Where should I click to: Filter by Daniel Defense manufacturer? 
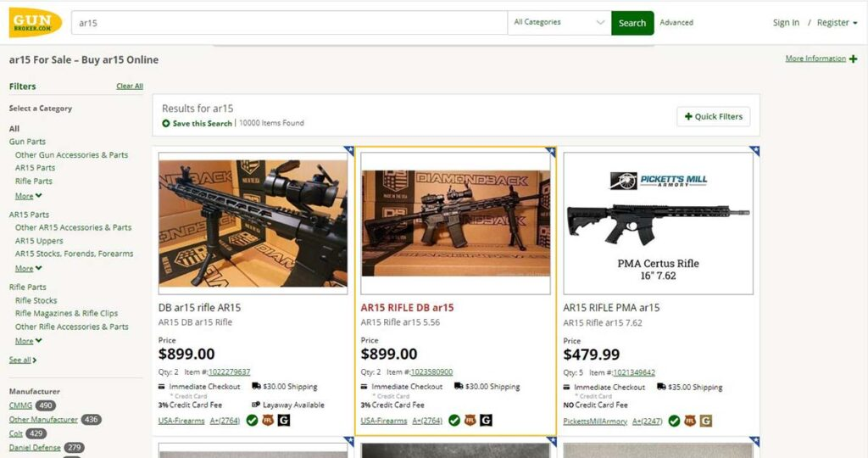pyautogui.click(x=34, y=448)
